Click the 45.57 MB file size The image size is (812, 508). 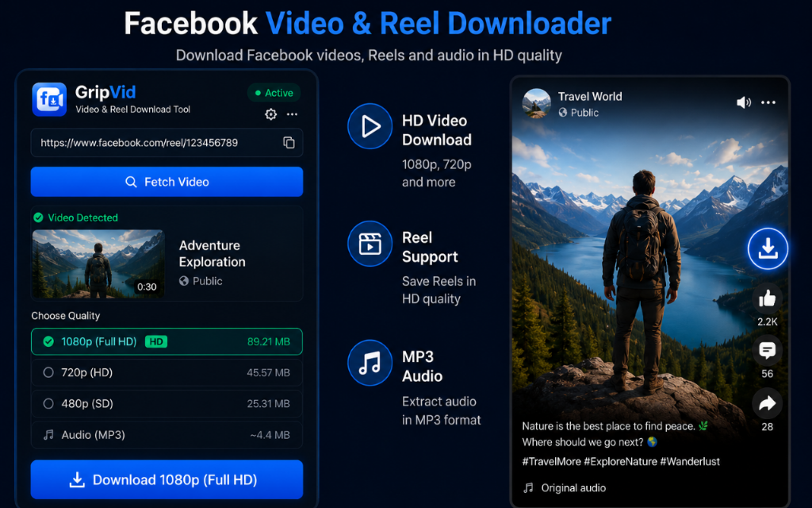pos(268,373)
